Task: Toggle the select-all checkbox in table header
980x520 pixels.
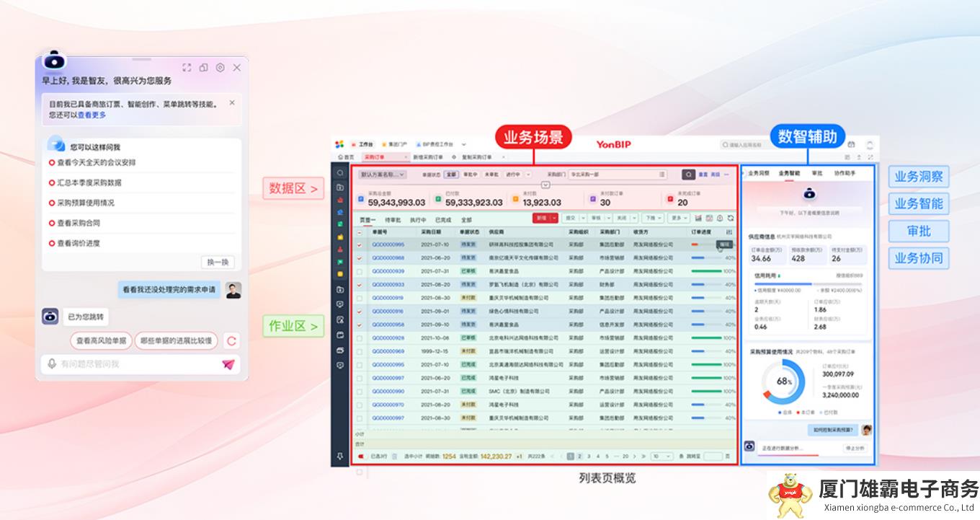Action: coord(360,232)
